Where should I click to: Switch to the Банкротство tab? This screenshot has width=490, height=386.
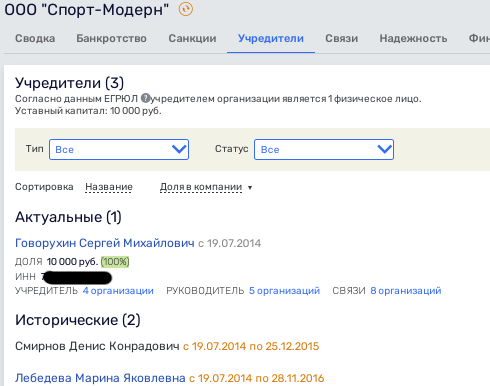coord(111,38)
